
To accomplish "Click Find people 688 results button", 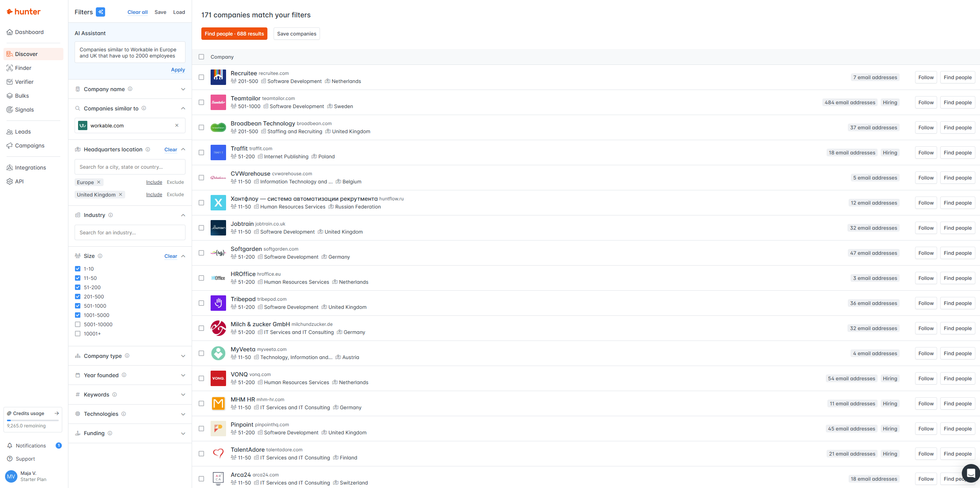I will pyautogui.click(x=234, y=34).
